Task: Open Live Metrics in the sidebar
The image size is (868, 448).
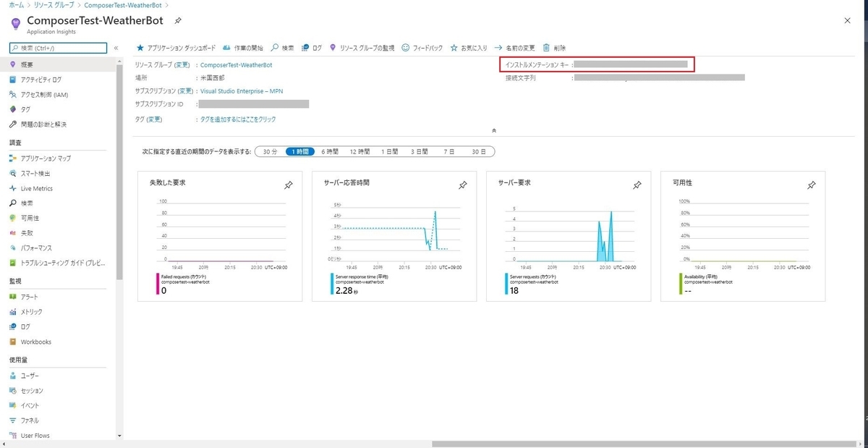Action: coord(36,188)
